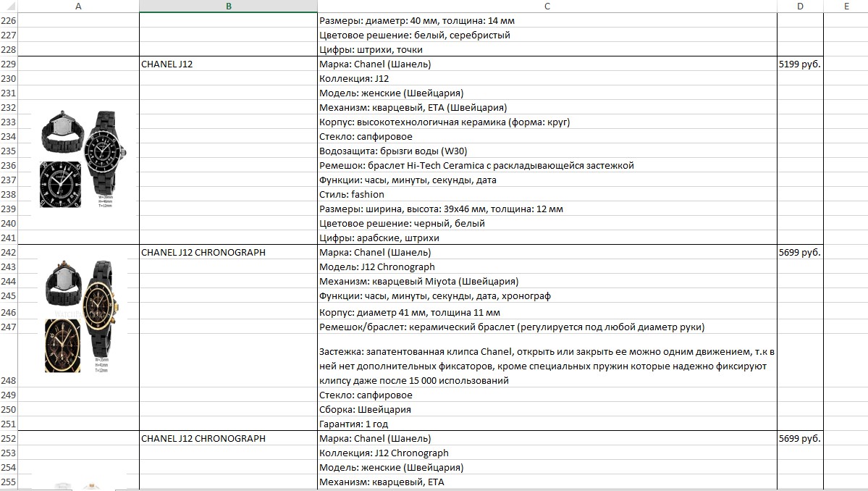Select cell 'Размеры: ширина, высота: 39х46 мм'
868x491 pixels.
pos(547,209)
